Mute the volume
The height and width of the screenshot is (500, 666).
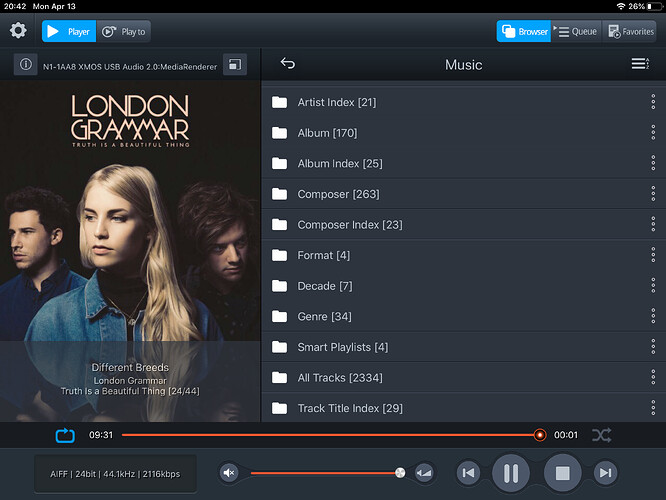[229, 473]
